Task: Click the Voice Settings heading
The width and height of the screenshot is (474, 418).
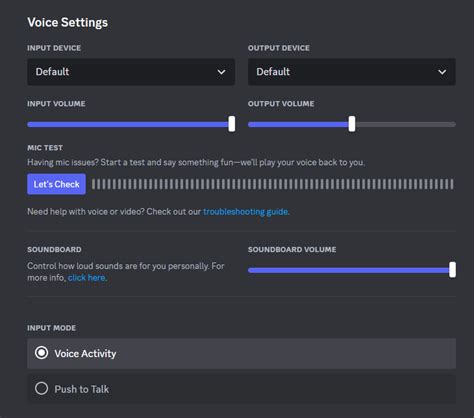Action: point(68,23)
